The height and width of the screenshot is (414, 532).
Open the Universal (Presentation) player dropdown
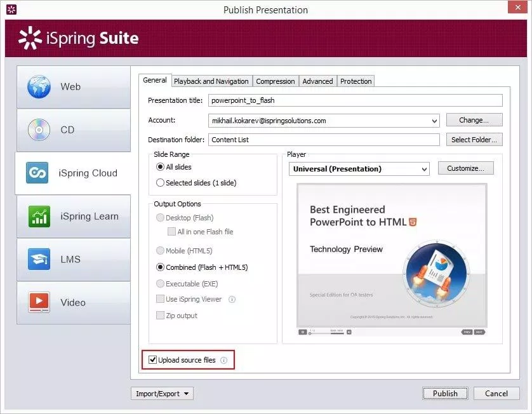(x=424, y=169)
